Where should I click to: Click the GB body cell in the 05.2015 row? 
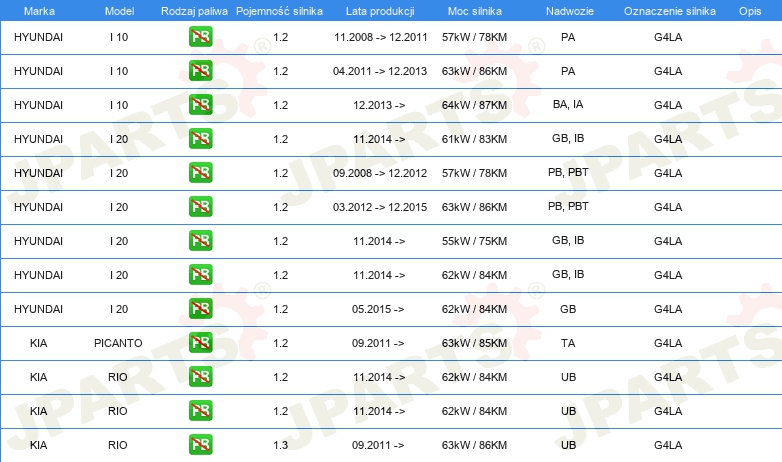[x=568, y=309]
